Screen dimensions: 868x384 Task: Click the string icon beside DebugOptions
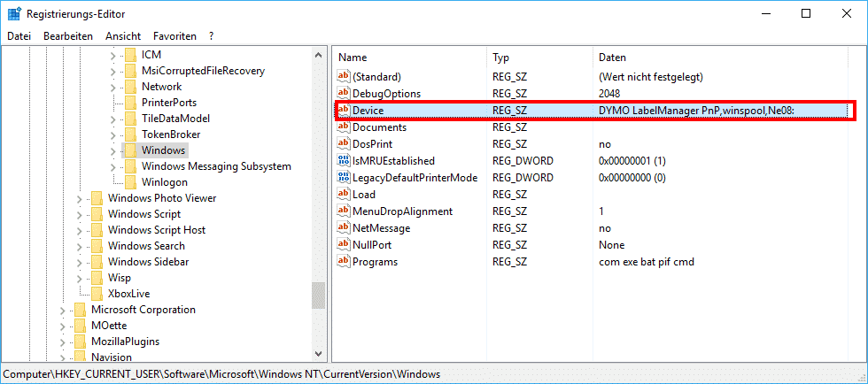pyautogui.click(x=345, y=94)
